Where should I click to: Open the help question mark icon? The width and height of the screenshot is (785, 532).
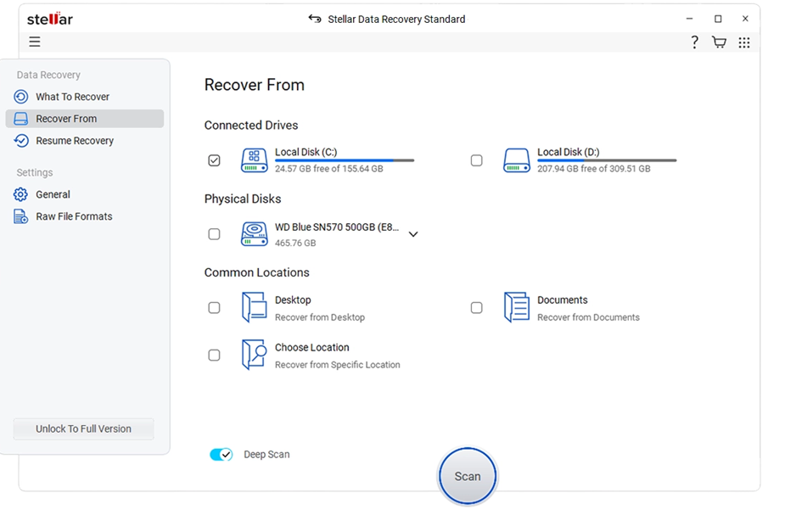coord(694,42)
